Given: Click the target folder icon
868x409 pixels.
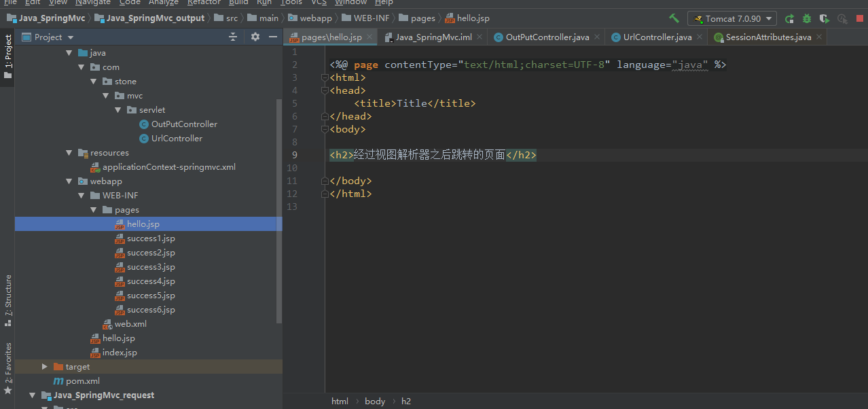Looking at the screenshot, I should pos(58,367).
